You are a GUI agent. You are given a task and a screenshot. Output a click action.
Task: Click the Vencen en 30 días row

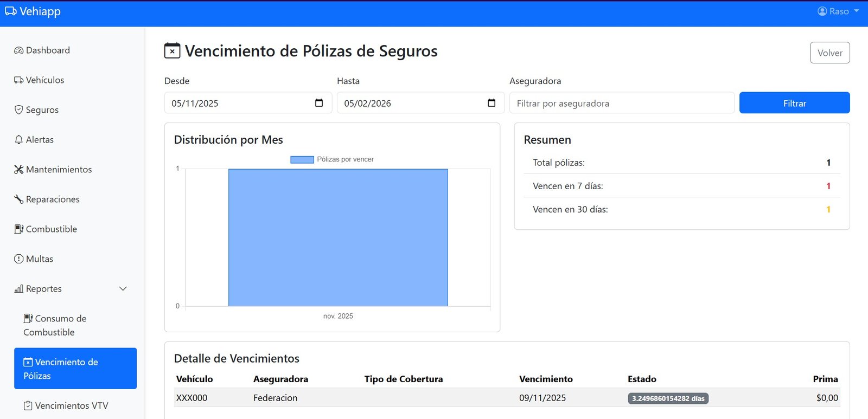[x=682, y=209]
